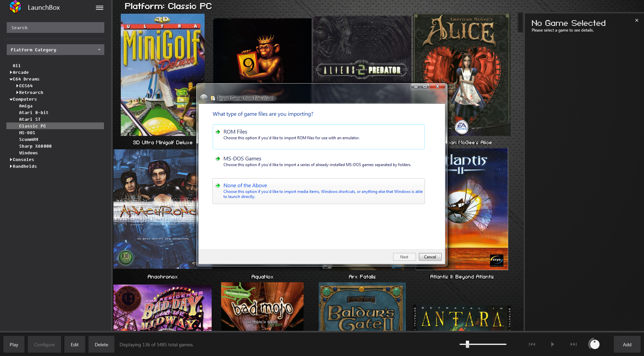The height and width of the screenshot is (356, 644).
Task: Maximize the Import Games wizard window
Action: [x=425, y=86]
